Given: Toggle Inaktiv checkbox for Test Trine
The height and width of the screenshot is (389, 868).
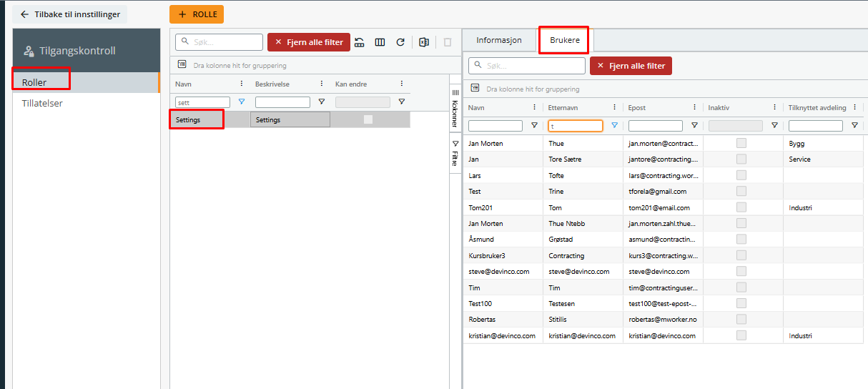Looking at the screenshot, I should pos(741,191).
